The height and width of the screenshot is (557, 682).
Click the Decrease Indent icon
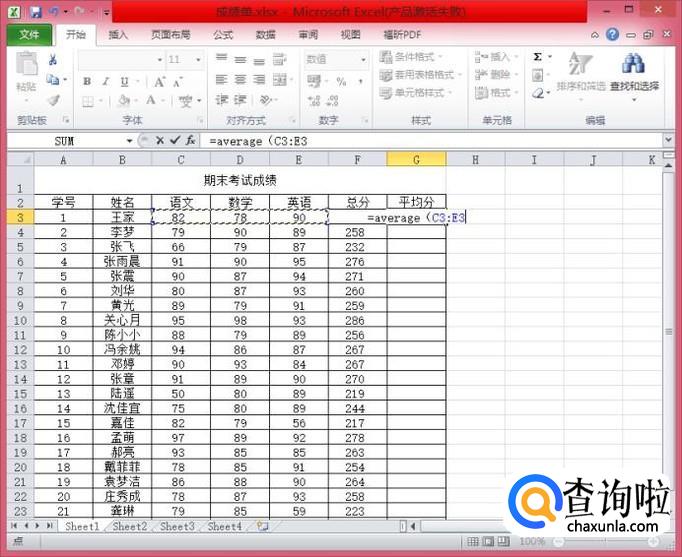click(x=222, y=100)
